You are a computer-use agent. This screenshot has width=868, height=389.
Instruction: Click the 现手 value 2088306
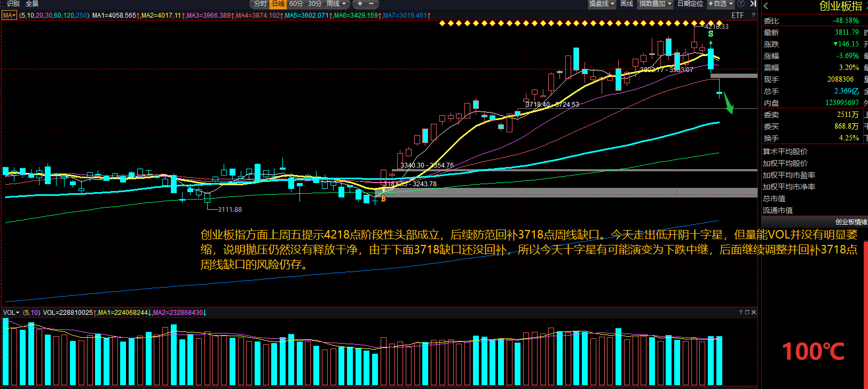click(840, 80)
